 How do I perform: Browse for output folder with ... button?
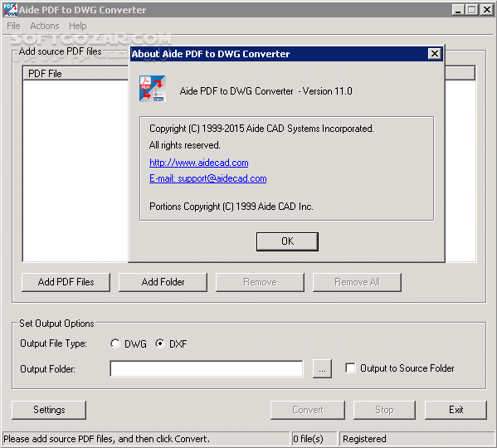tap(322, 369)
